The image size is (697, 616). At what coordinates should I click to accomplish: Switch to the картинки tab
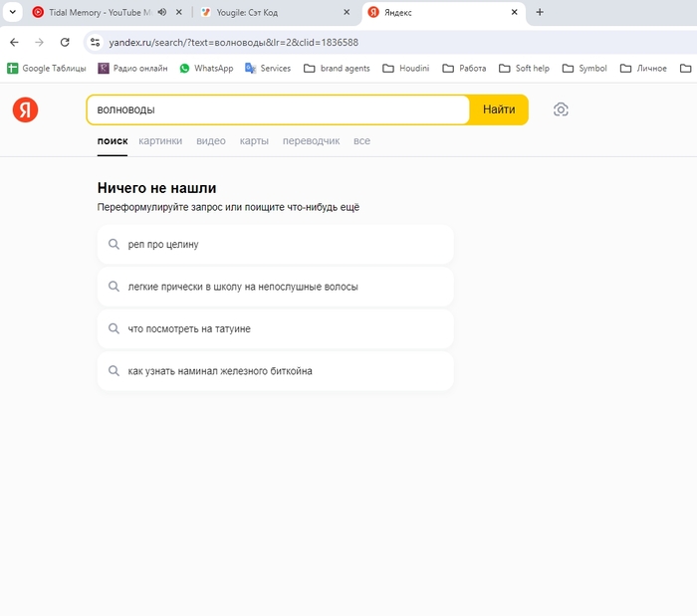pyautogui.click(x=160, y=141)
